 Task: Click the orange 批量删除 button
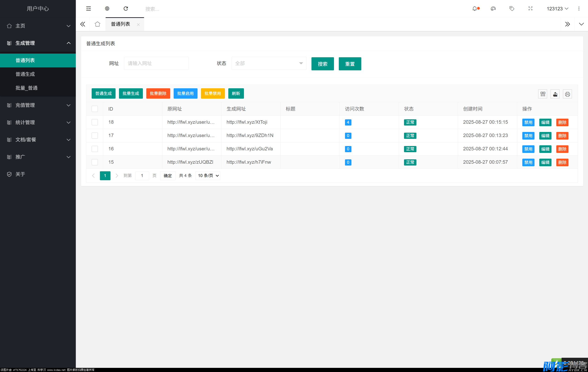[x=158, y=93]
